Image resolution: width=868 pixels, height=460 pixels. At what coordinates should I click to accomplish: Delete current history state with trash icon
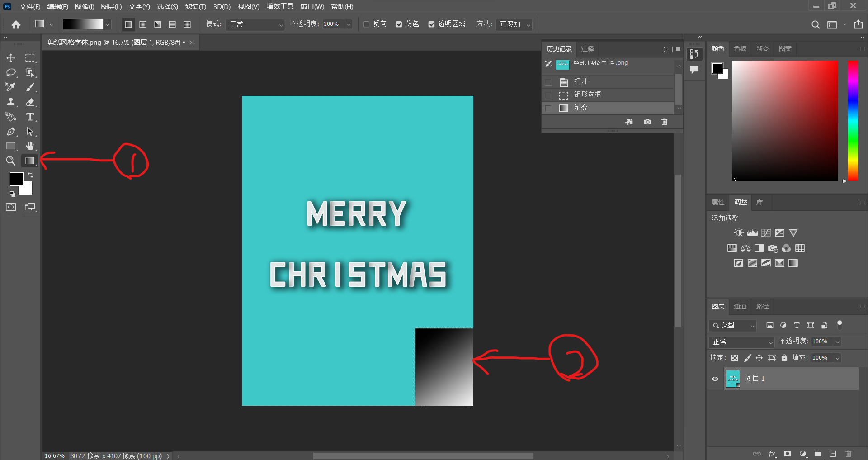pyautogui.click(x=664, y=122)
